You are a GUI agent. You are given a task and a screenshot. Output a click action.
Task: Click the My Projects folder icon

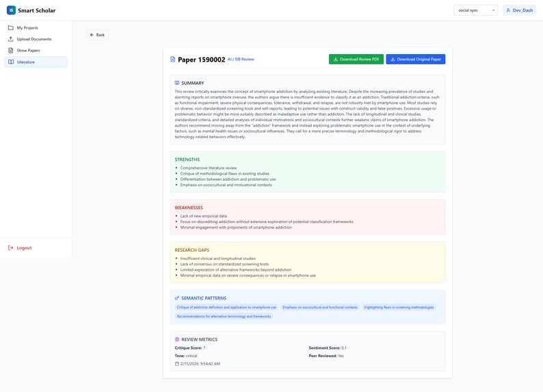tap(11, 27)
